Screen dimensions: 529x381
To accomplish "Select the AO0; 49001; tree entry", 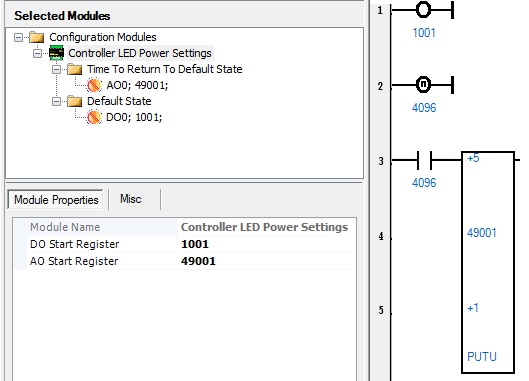I will pyautogui.click(x=137, y=85).
